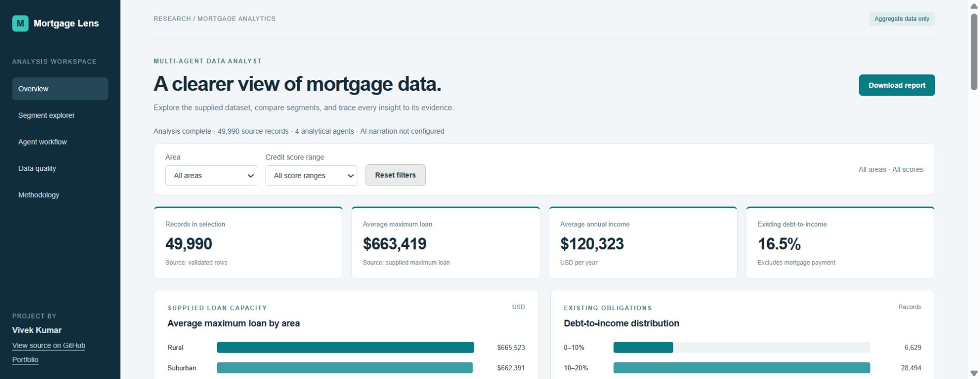The height and width of the screenshot is (379, 980).
Task: Click the Existing debt-to-income value 16.5%
Action: pos(779,244)
